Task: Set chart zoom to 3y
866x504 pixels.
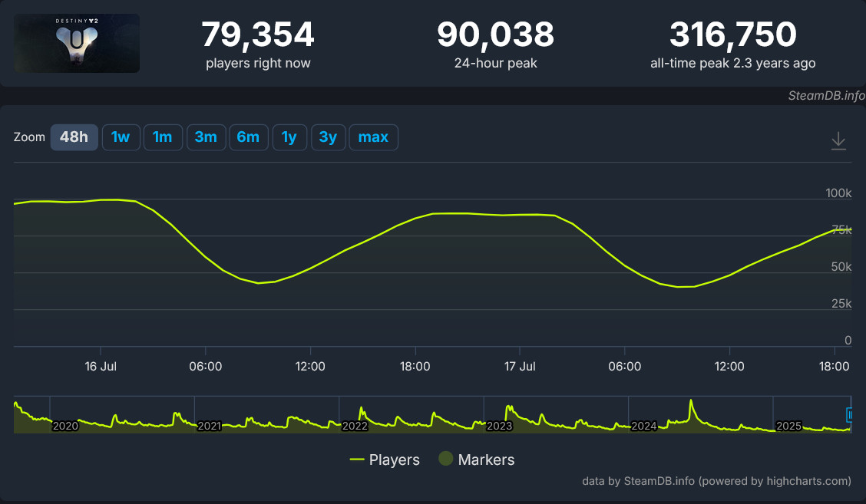Action: (328, 137)
